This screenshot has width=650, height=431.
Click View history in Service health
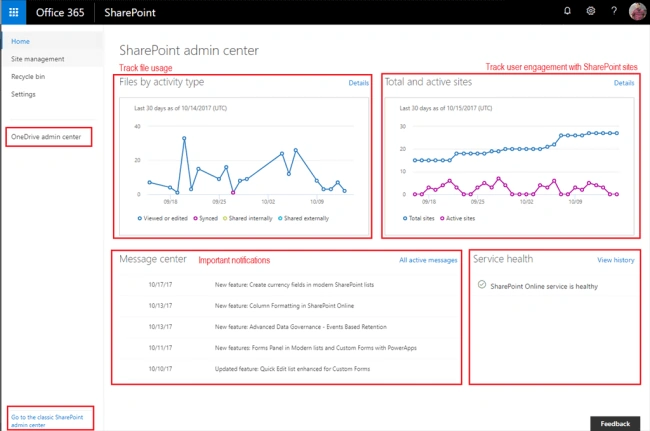pos(616,260)
